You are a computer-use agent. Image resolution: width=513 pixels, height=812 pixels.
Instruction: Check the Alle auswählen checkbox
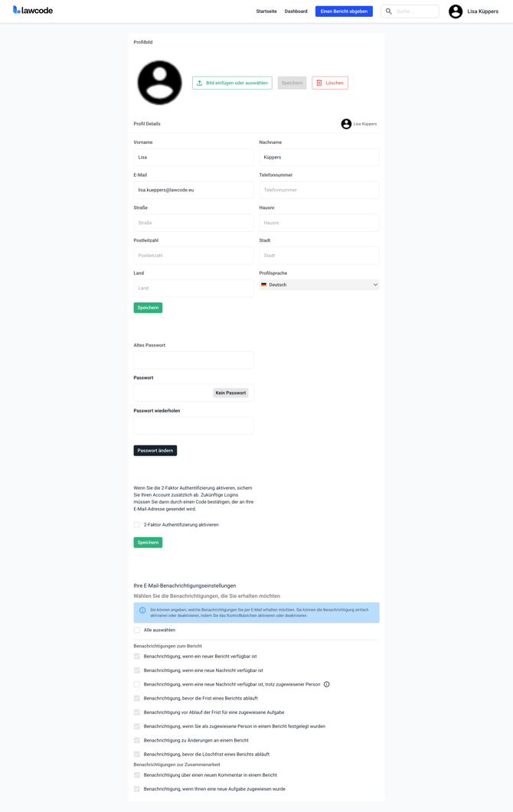[137, 630]
